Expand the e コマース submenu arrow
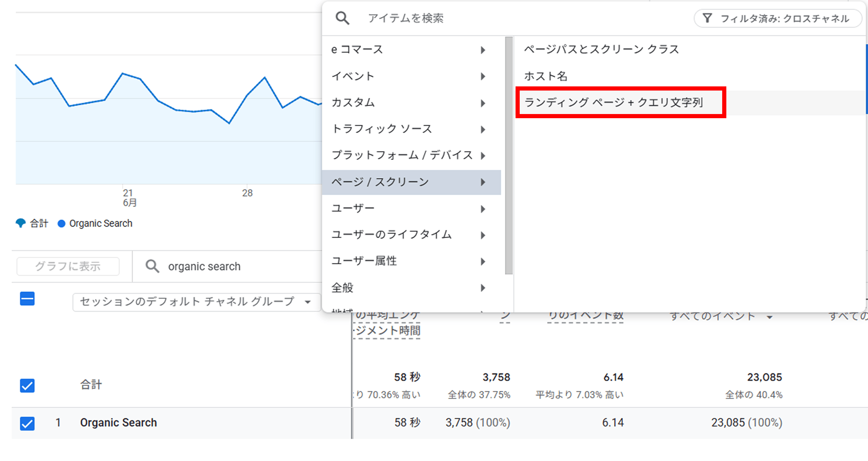Viewport: 868px width, 461px height. tap(483, 50)
